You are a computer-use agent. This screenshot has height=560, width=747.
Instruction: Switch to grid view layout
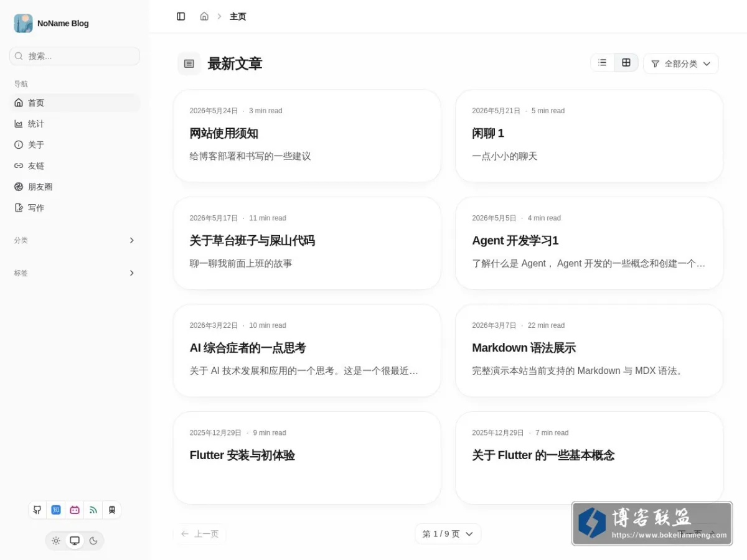pyautogui.click(x=626, y=63)
